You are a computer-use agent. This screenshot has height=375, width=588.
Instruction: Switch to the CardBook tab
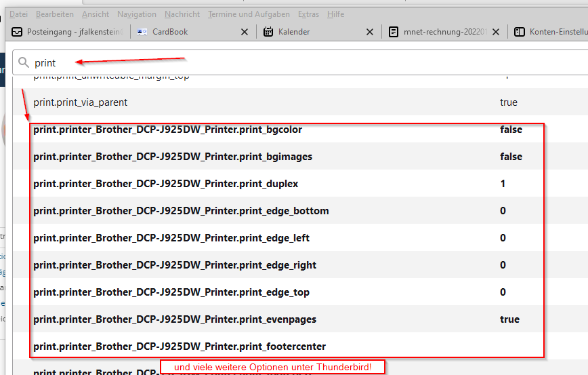tap(193, 32)
